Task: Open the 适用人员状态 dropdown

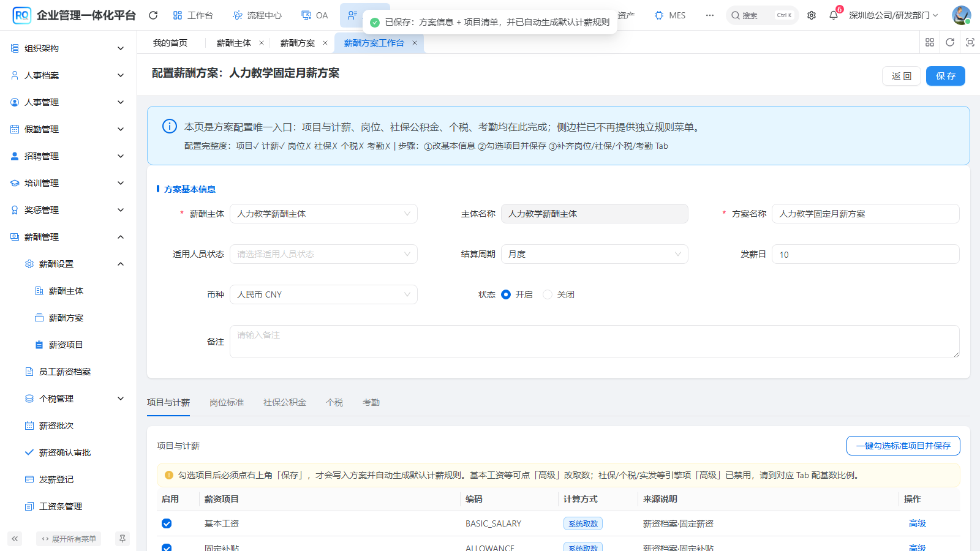Action: coord(323,254)
